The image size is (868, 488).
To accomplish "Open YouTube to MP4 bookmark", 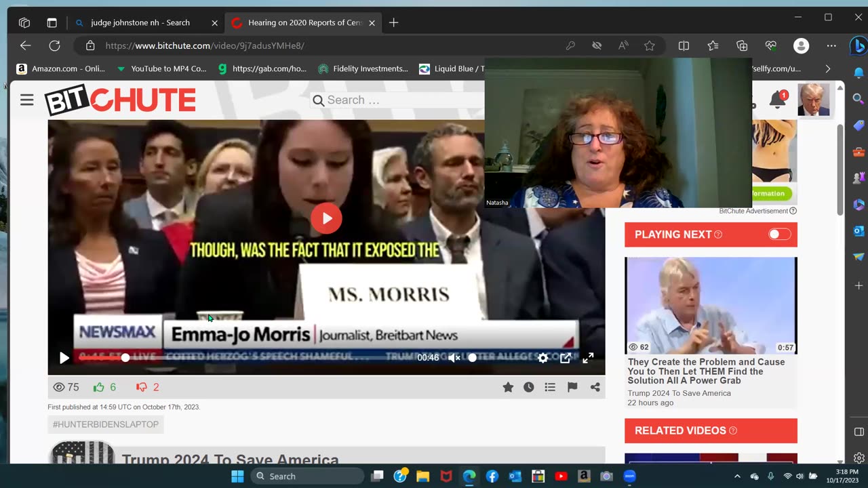I will [161, 68].
